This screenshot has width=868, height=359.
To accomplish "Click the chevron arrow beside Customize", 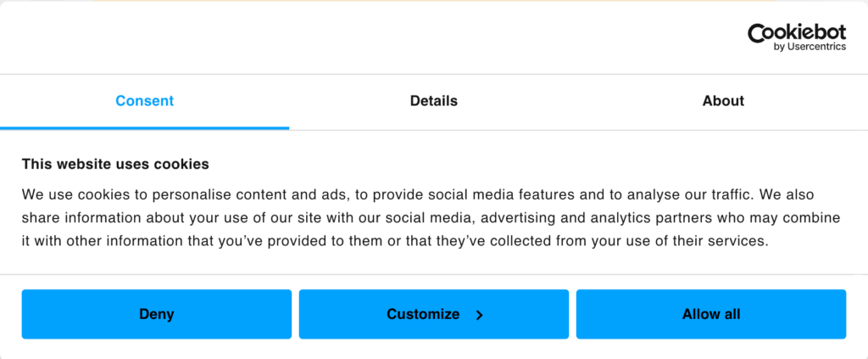I will (x=479, y=315).
